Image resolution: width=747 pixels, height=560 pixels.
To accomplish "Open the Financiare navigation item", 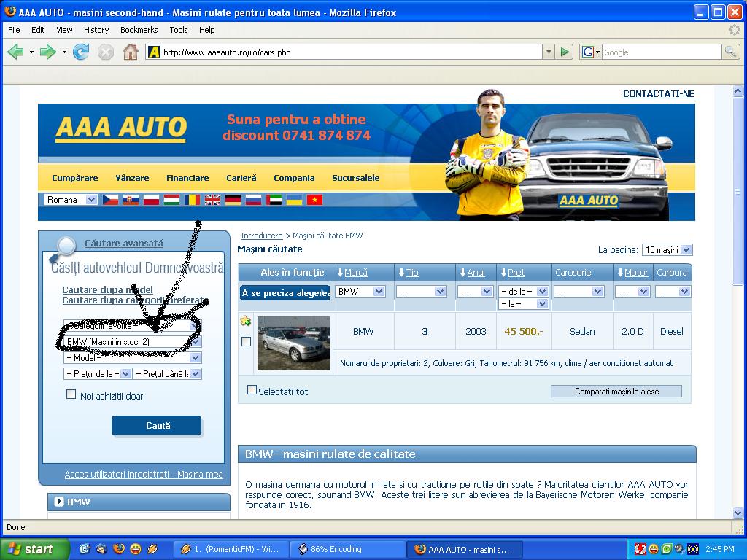I will [x=187, y=178].
